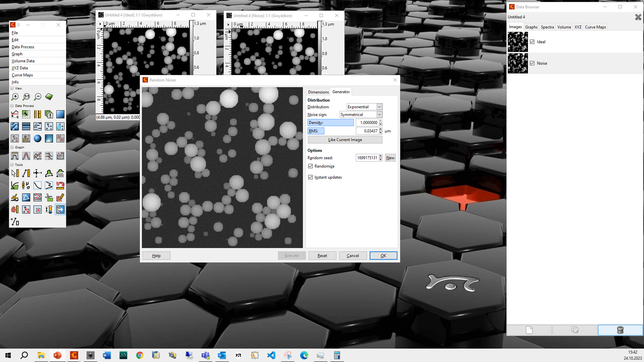The height and width of the screenshot is (362, 644).
Task: Switch to the Dimensions tab
Action: (318, 92)
